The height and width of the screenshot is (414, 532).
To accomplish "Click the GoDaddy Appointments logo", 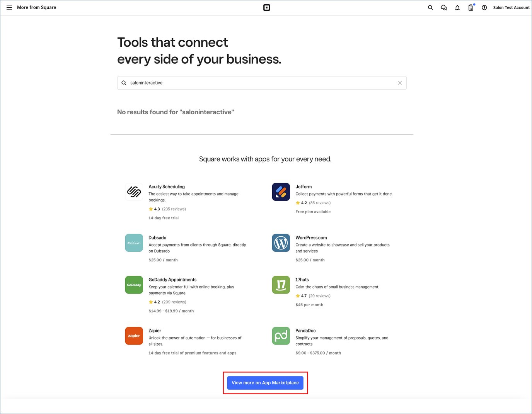I will click(134, 285).
